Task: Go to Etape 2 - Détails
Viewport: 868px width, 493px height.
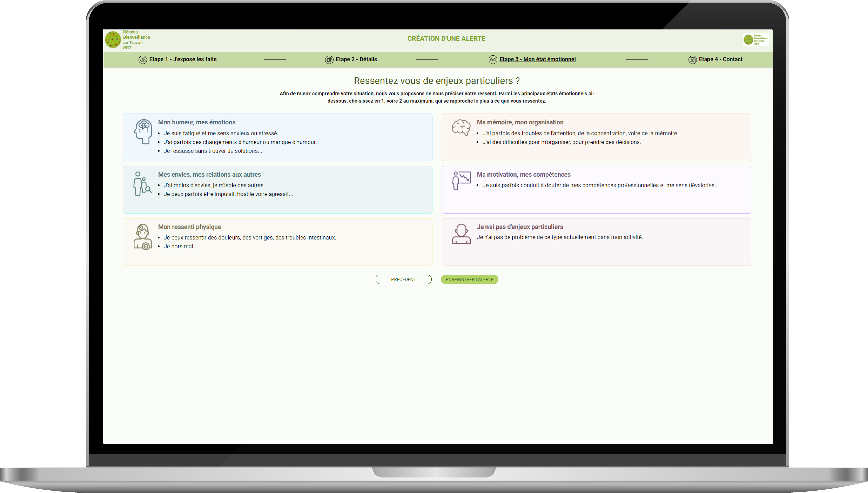Action: coord(356,59)
